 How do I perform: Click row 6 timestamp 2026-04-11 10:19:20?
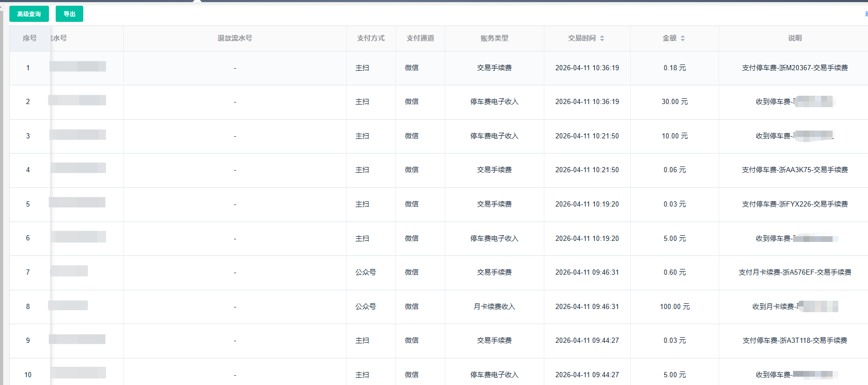point(587,238)
